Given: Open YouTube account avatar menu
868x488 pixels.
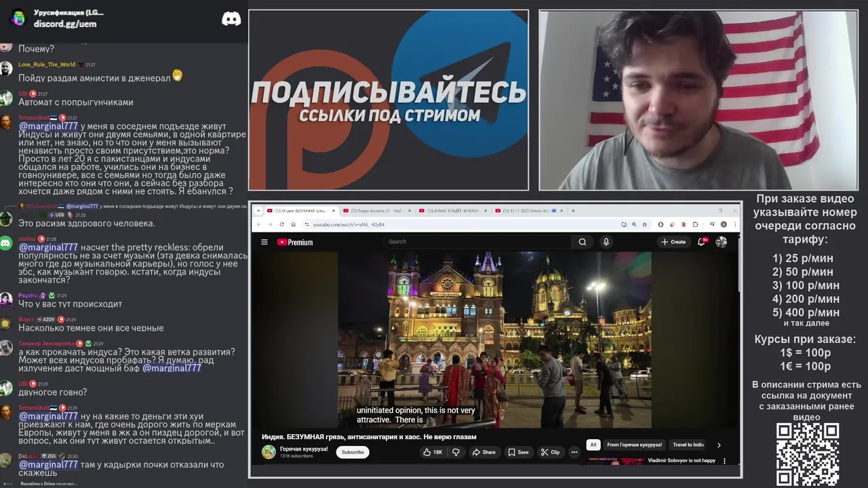Looking at the screenshot, I should (x=722, y=242).
